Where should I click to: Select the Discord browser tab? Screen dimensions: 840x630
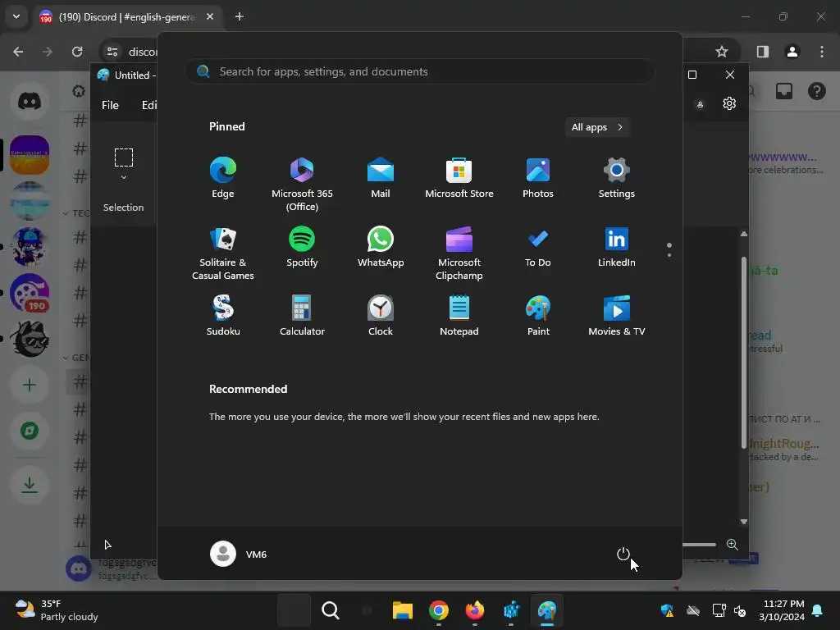[126, 17]
